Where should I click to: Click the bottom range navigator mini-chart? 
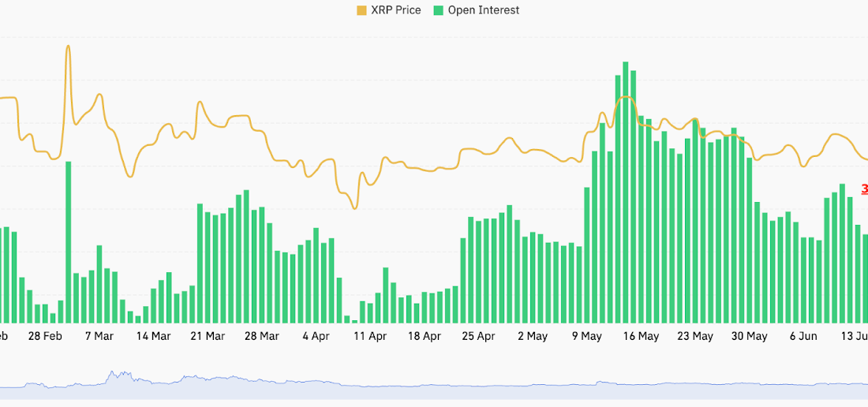click(x=434, y=385)
